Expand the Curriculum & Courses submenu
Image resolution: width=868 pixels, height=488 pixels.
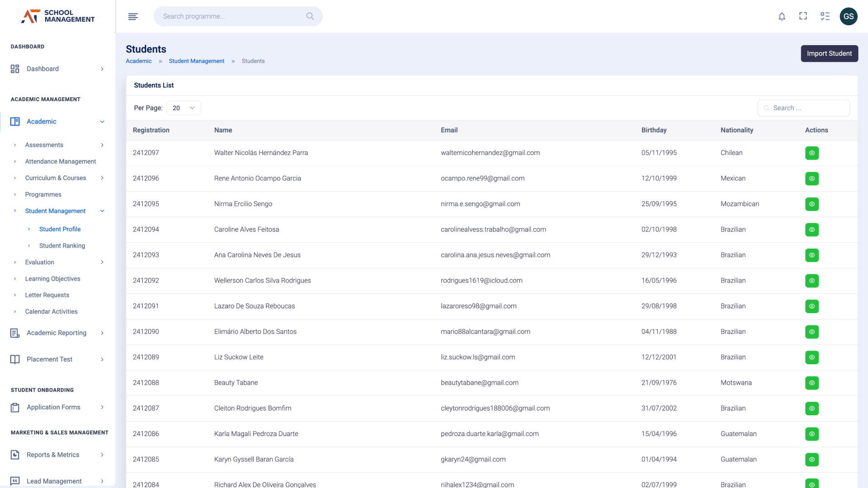click(x=102, y=178)
